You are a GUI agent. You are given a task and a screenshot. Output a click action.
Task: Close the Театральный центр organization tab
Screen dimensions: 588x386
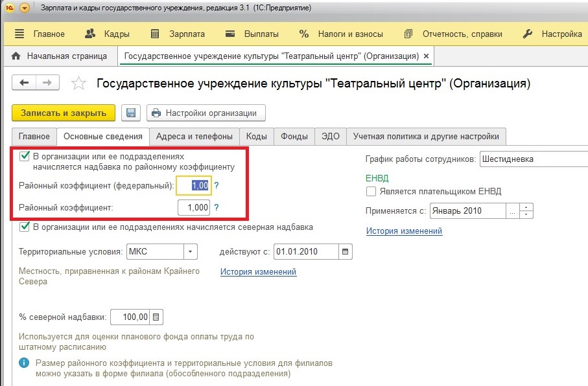(426, 56)
